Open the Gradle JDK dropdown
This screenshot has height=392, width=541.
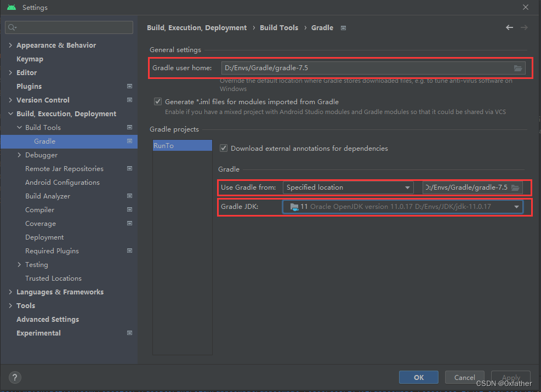pyautogui.click(x=403, y=207)
